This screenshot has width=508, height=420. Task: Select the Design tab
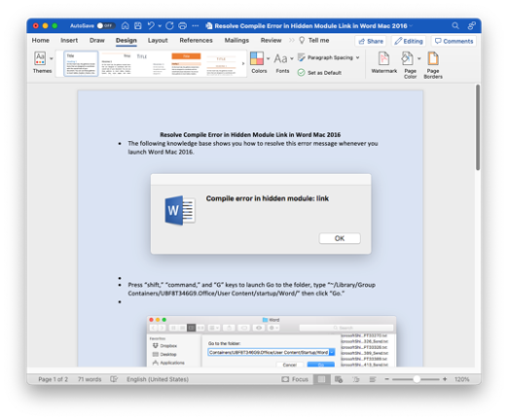127,41
